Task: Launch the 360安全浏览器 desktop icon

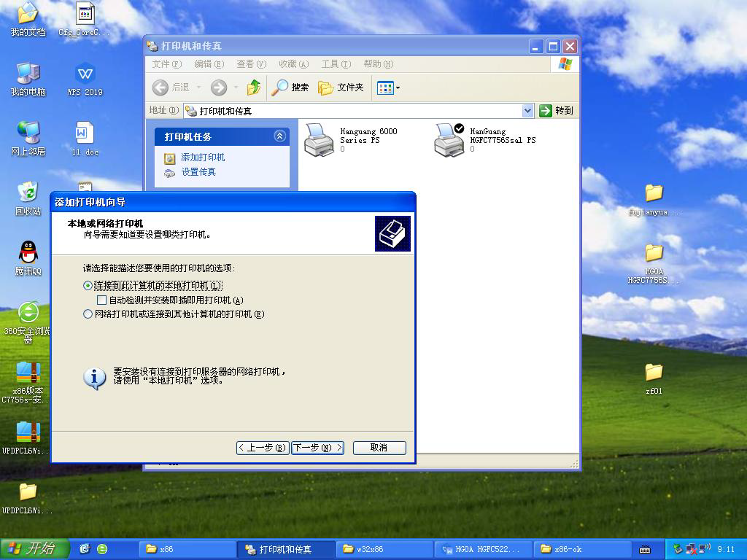Action: (x=28, y=322)
